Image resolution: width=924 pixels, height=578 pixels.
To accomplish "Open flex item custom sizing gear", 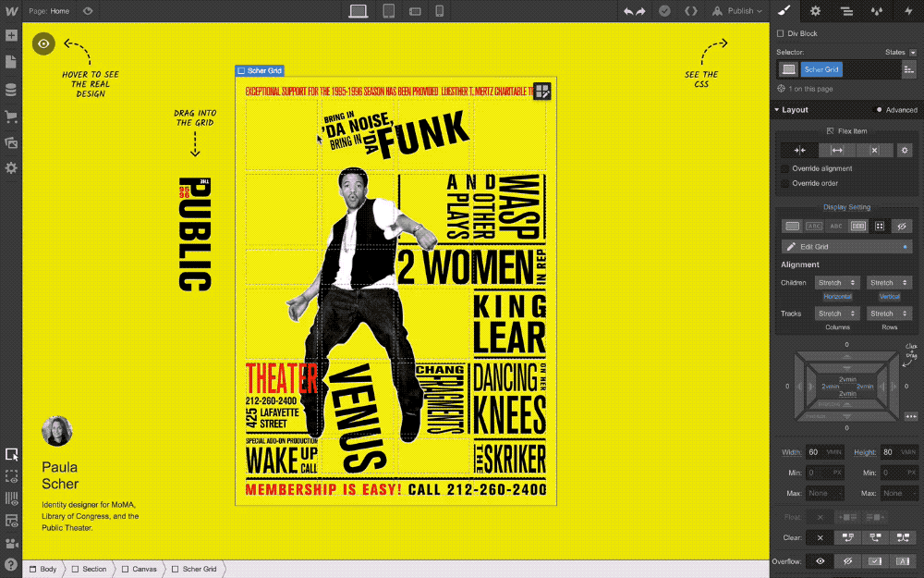I will click(905, 151).
